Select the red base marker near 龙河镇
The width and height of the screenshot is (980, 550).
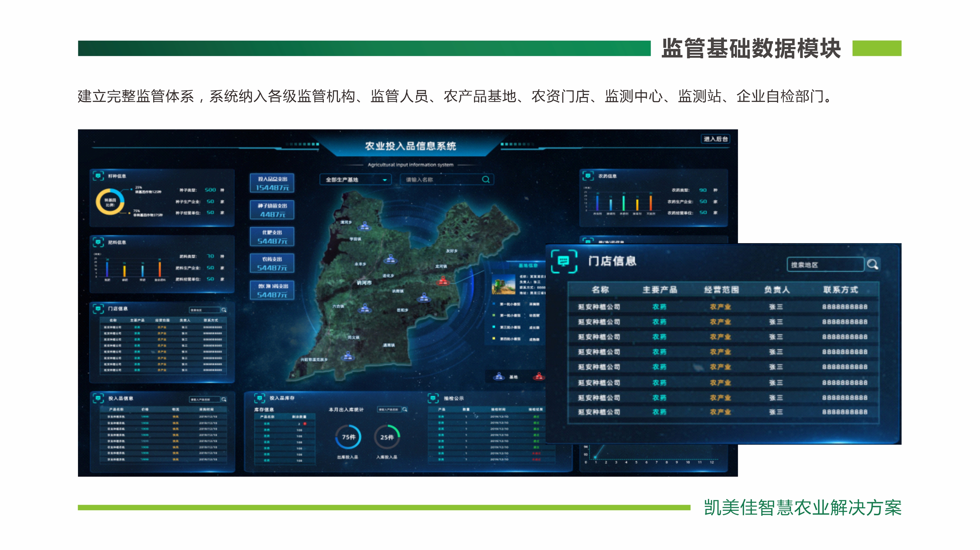coord(443,281)
